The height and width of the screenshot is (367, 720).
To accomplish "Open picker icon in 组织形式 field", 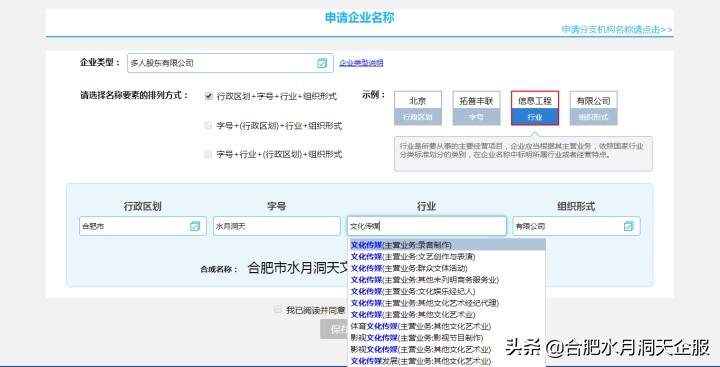I will pos(629,226).
